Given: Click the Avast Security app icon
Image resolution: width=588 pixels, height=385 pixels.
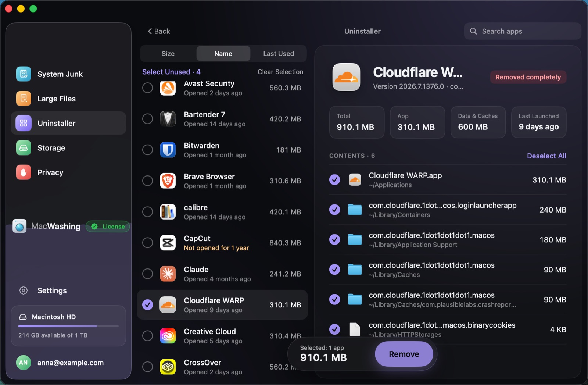Looking at the screenshot, I should (168, 88).
